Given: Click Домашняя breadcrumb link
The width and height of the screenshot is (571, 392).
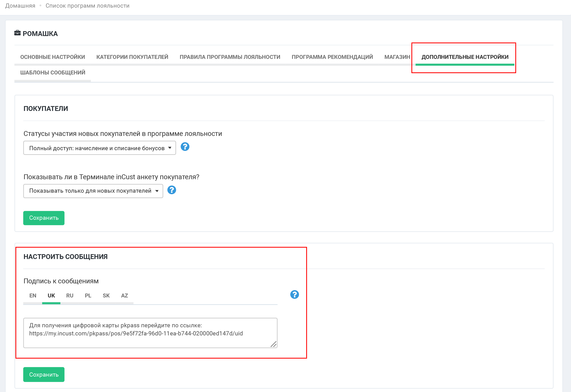Looking at the screenshot, I should pyautogui.click(x=20, y=6).
